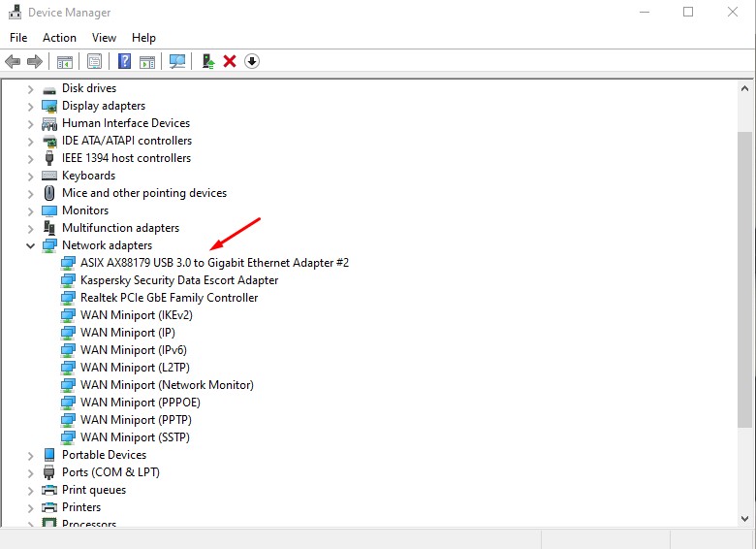The image size is (756, 549).
Task: Open the File menu
Action: coord(18,38)
